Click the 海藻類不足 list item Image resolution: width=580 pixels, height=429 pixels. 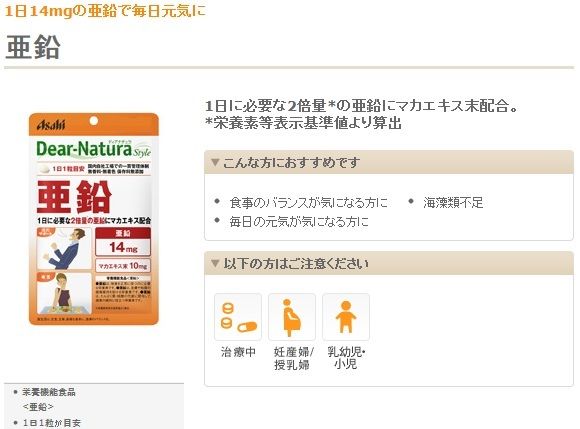coord(453,203)
